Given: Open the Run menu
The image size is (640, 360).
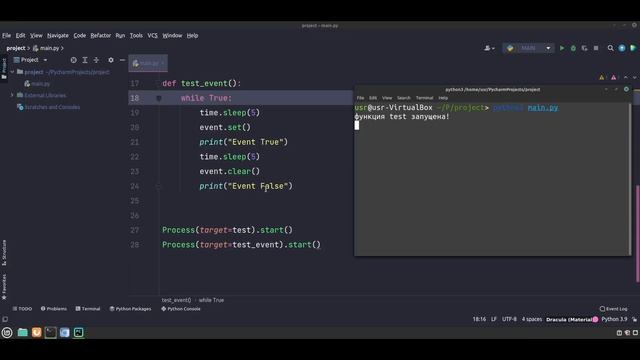Looking at the screenshot, I should click(120, 36).
